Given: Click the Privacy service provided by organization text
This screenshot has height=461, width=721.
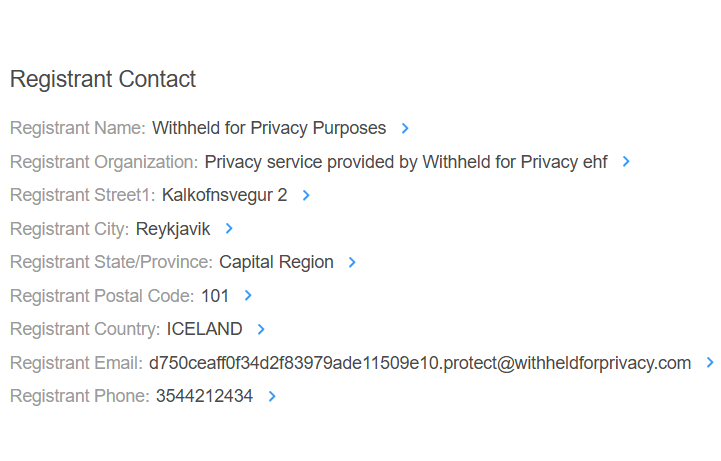Looking at the screenshot, I should coord(406,162).
